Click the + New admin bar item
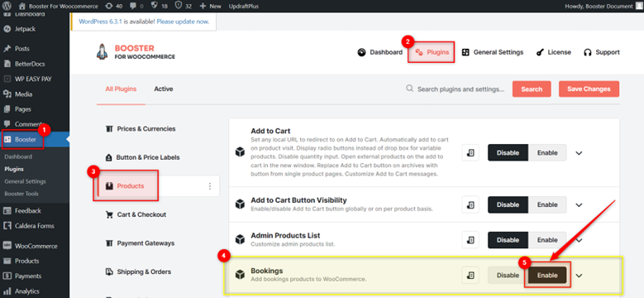This screenshot has height=298, width=644. coord(210,6)
